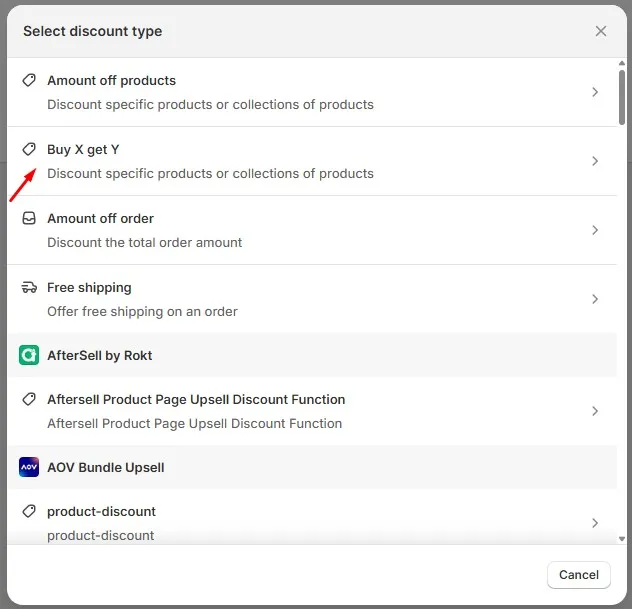Screen dimensions: 632x609
Task: Open the Amount off order chevron arrow
Action: point(595,230)
